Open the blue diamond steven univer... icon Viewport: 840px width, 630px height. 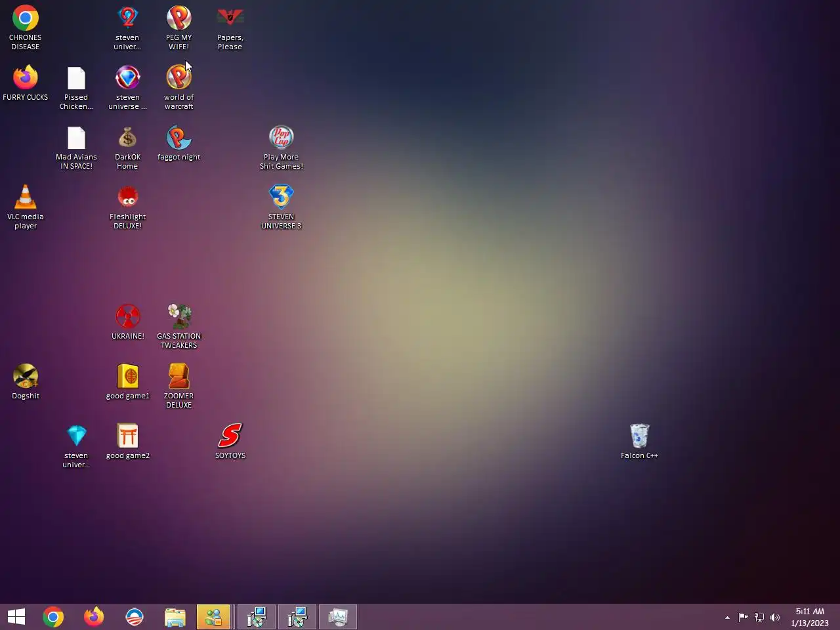coord(76,446)
